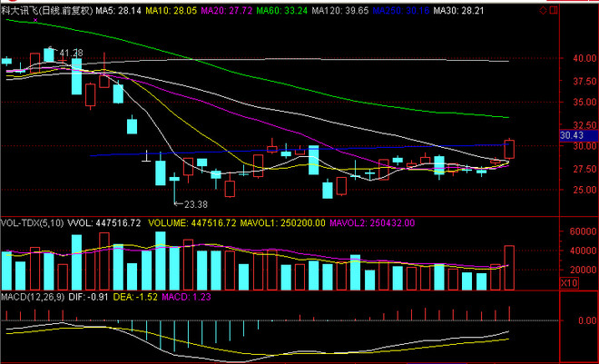Click the red diamond icon at chart top-right

(543, 11)
